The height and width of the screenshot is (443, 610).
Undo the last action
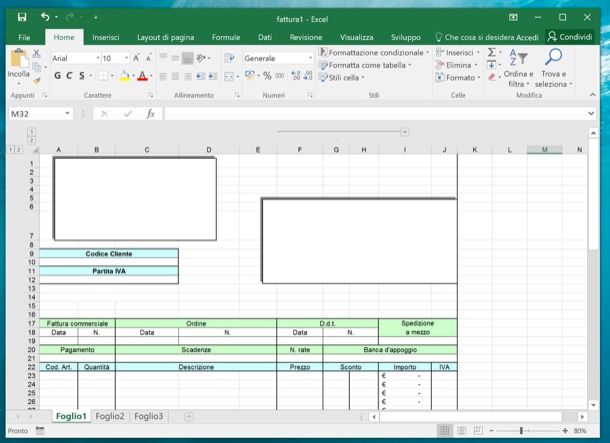[x=45, y=17]
